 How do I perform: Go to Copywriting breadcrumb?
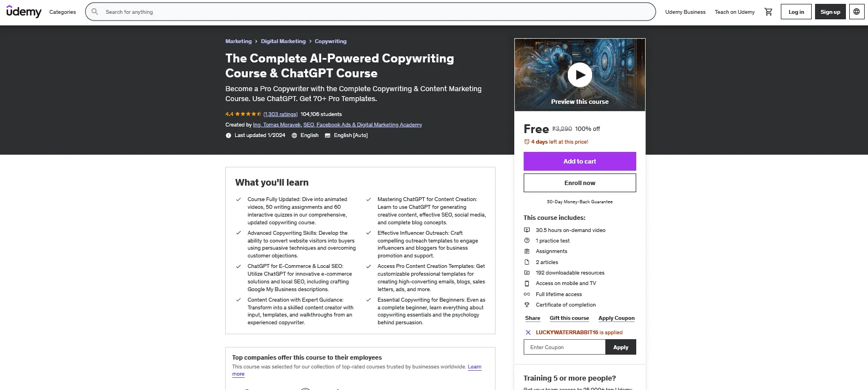pyautogui.click(x=331, y=41)
